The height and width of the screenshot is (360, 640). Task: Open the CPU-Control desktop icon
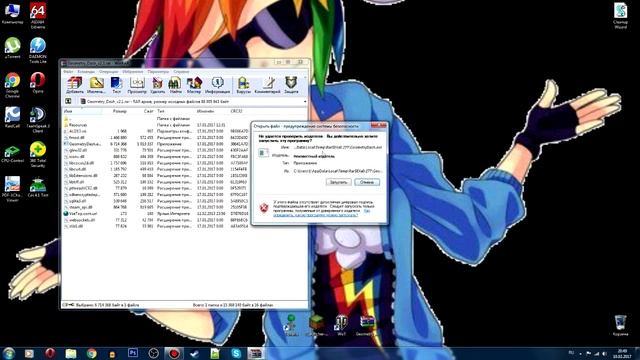[12, 152]
